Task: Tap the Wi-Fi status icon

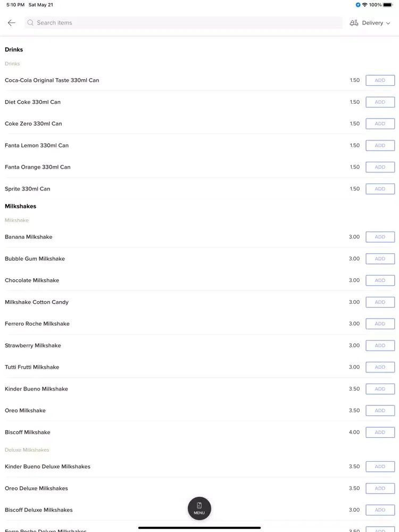Action: (365, 5)
